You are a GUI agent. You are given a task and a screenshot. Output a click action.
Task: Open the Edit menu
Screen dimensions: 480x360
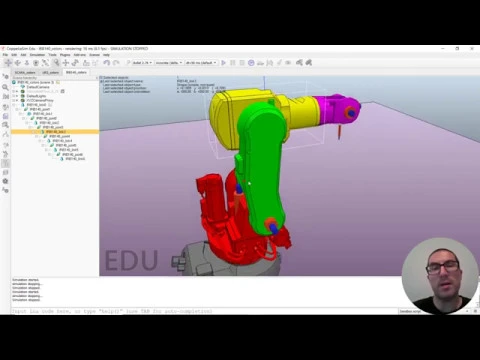pyautogui.click(x=14, y=55)
